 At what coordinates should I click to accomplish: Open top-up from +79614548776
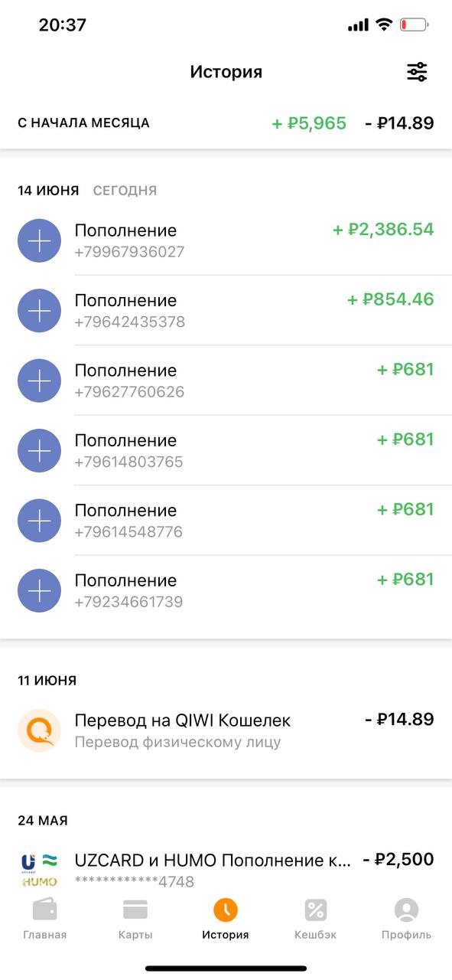click(x=226, y=521)
